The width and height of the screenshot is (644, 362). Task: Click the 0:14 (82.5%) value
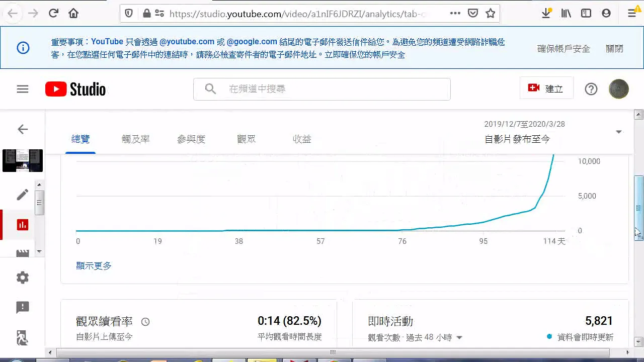coord(289,321)
